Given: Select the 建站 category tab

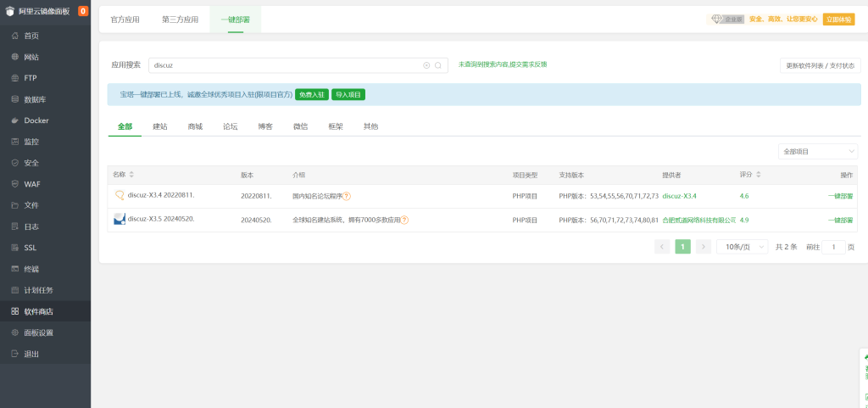Looking at the screenshot, I should coord(160,126).
